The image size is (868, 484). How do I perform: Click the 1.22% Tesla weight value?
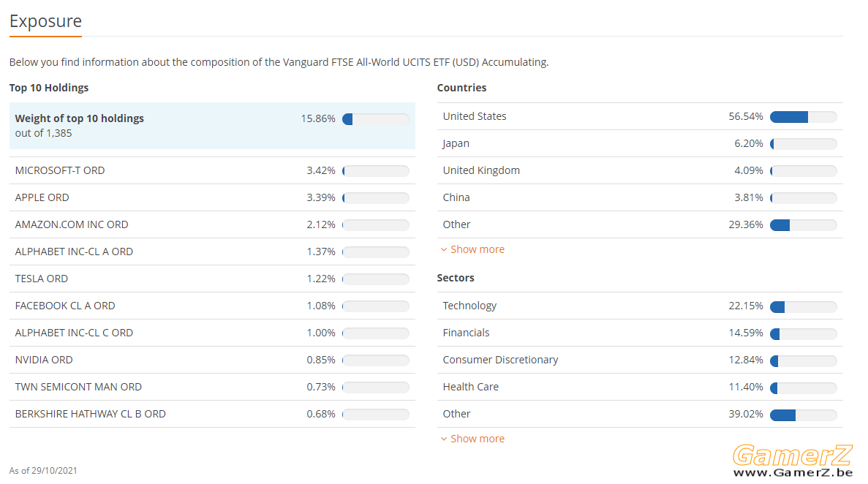pyautogui.click(x=321, y=279)
